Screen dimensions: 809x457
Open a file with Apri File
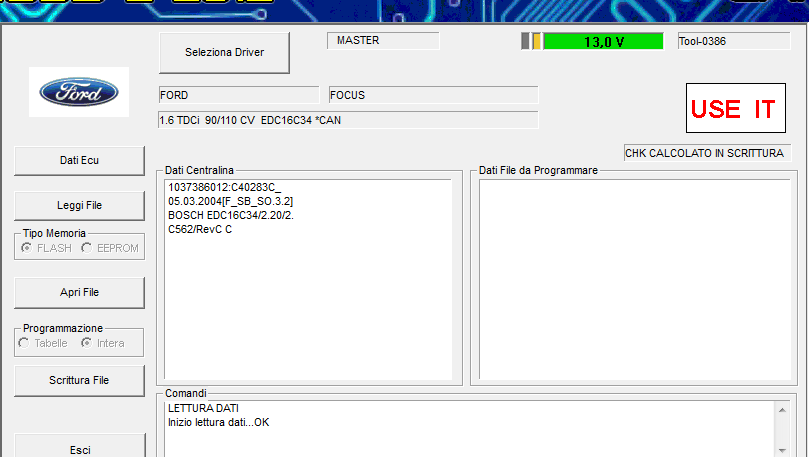79,292
